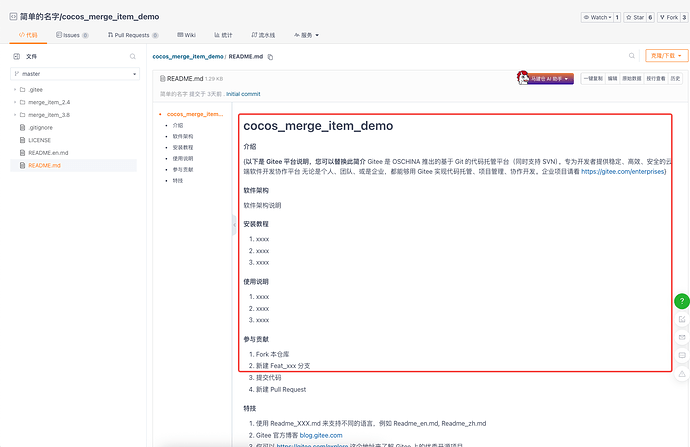Click the .gitignore file icon
The width and height of the screenshot is (690, 447).
click(22, 128)
